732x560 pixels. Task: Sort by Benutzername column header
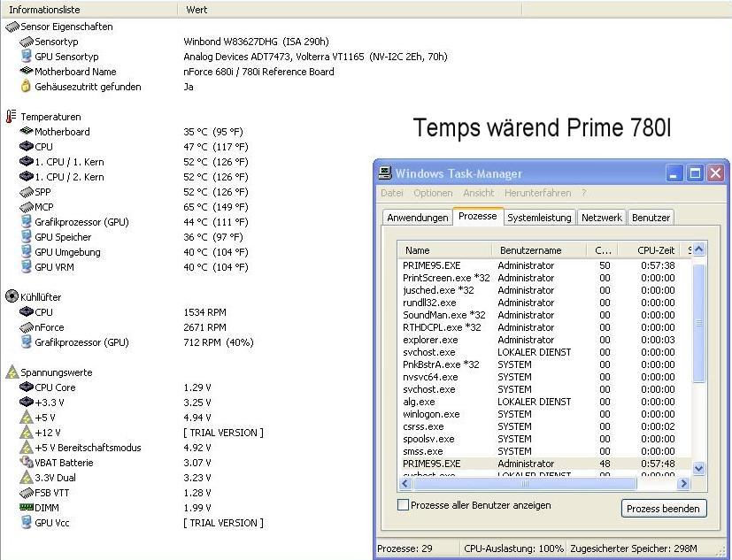539,250
